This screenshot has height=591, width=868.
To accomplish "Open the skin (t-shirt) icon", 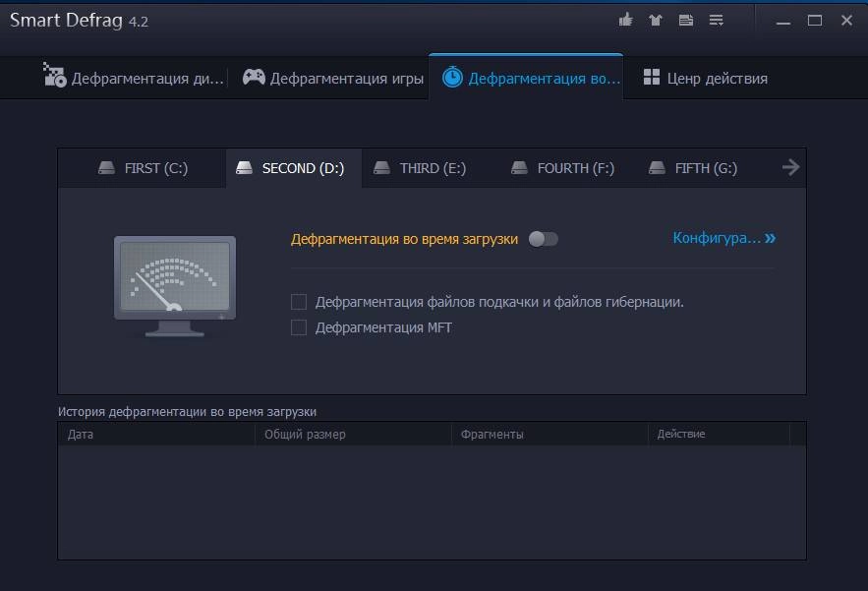I will [656, 21].
